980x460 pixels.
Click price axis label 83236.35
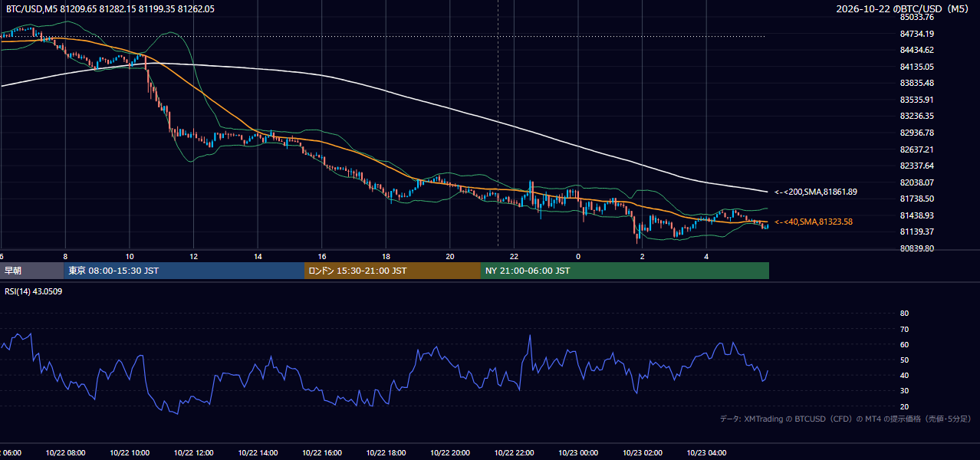coord(916,116)
